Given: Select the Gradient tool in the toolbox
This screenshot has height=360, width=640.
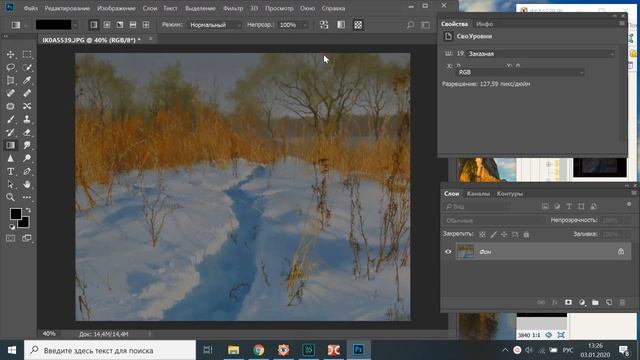Looking at the screenshot, I should coord(11,145).
